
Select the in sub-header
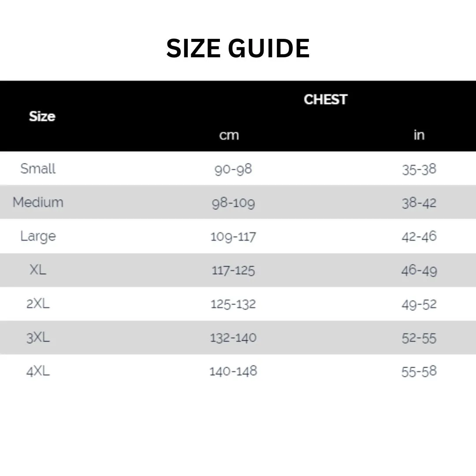coord(419,135)
